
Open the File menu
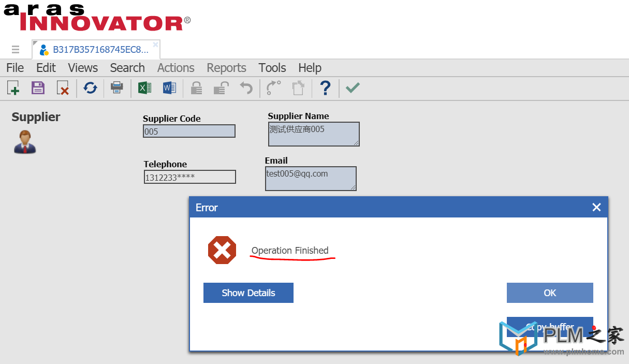pyautogui.click(x=15, y=68)
